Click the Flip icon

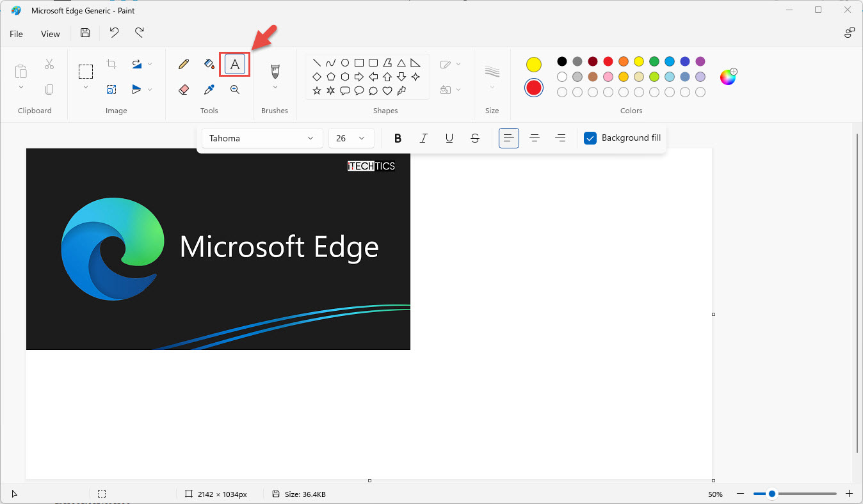pyautogui.click(x=137, y=90)
